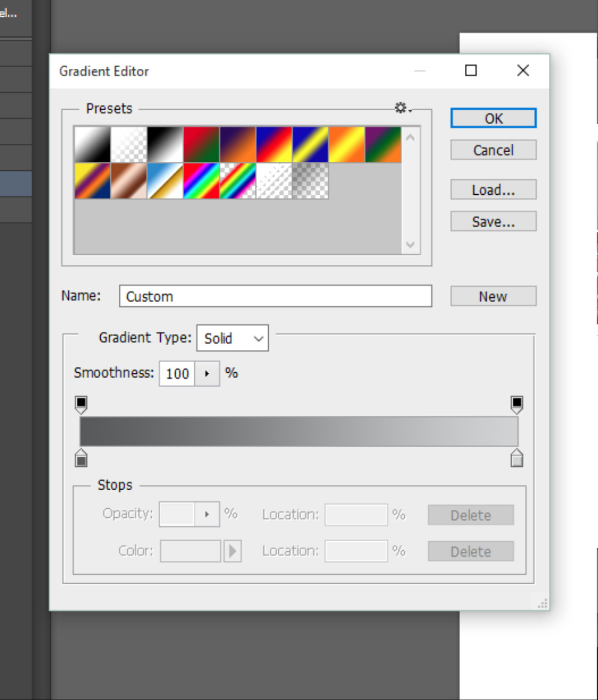The image size is (598, 700).
Task: Pick the copper gradient preset
Action: pos(129,181)
